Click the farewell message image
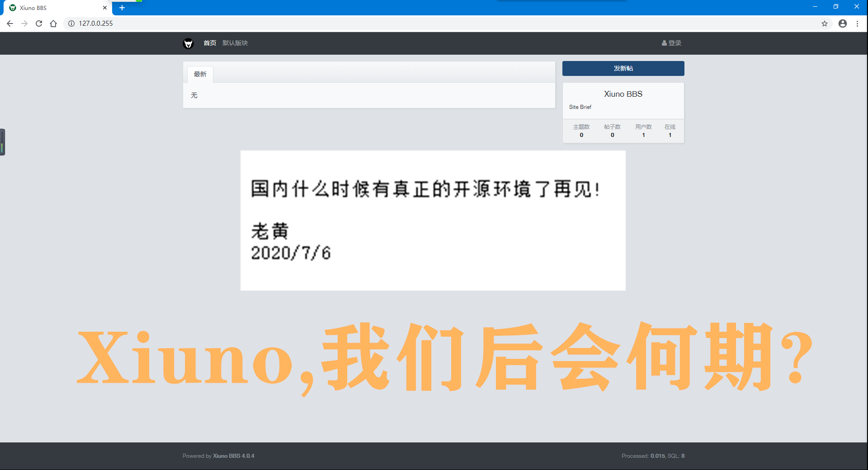 click(x=433, y=221)
